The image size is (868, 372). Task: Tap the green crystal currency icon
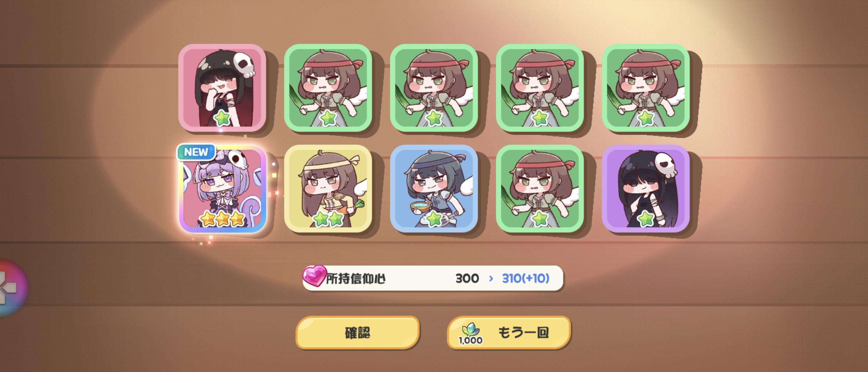tap(470, 331)
